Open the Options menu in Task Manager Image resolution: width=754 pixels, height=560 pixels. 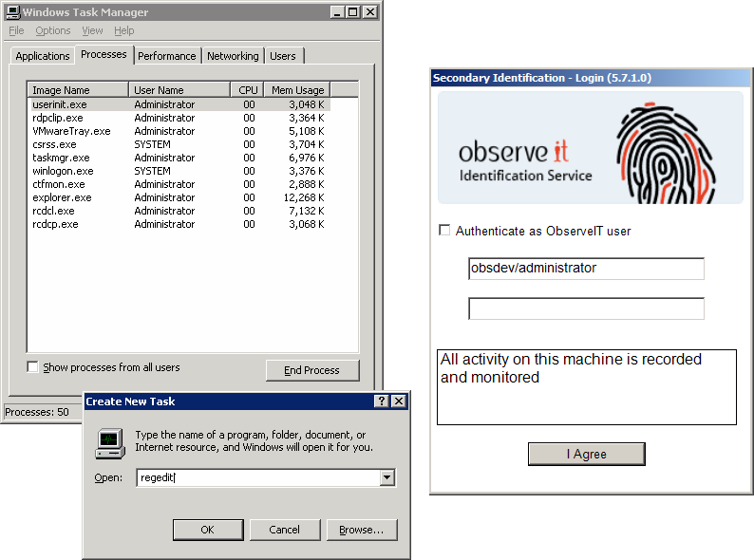pyautogui.click(x=53, y=30)
